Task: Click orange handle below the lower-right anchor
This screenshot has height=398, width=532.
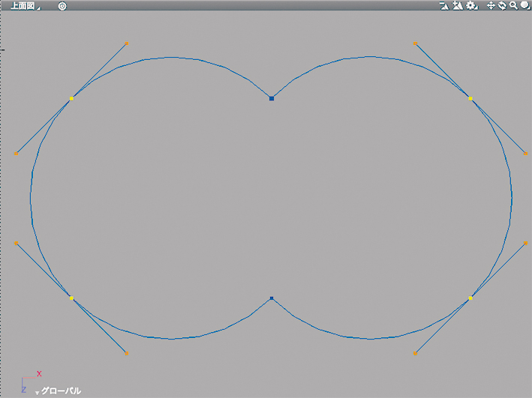Action: click(x=415, y=354)
